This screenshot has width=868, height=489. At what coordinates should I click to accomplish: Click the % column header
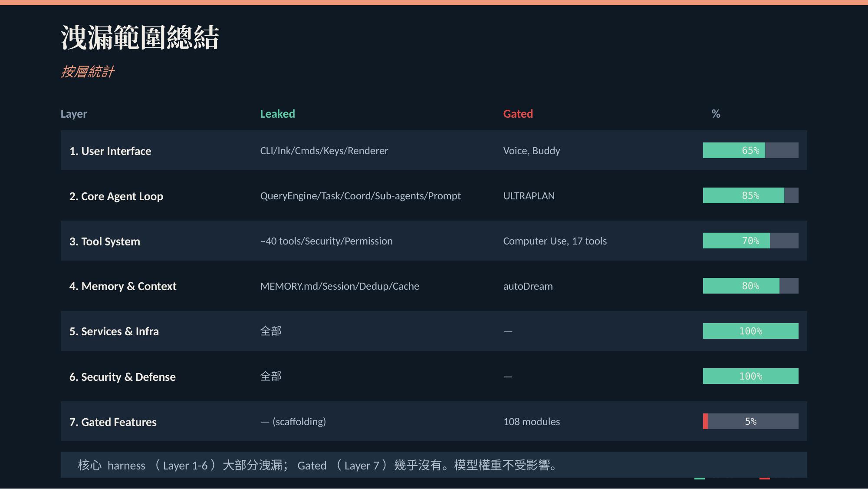(716, 114)
